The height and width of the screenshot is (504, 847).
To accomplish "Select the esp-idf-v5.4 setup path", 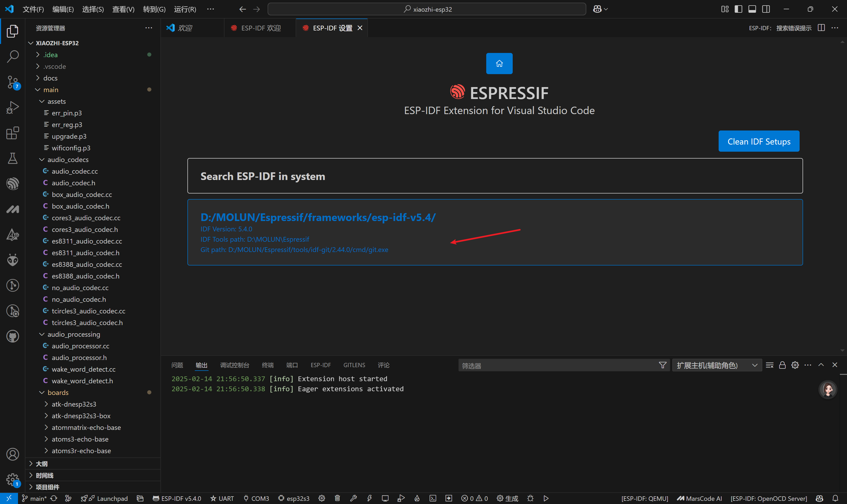I will 318,217.
